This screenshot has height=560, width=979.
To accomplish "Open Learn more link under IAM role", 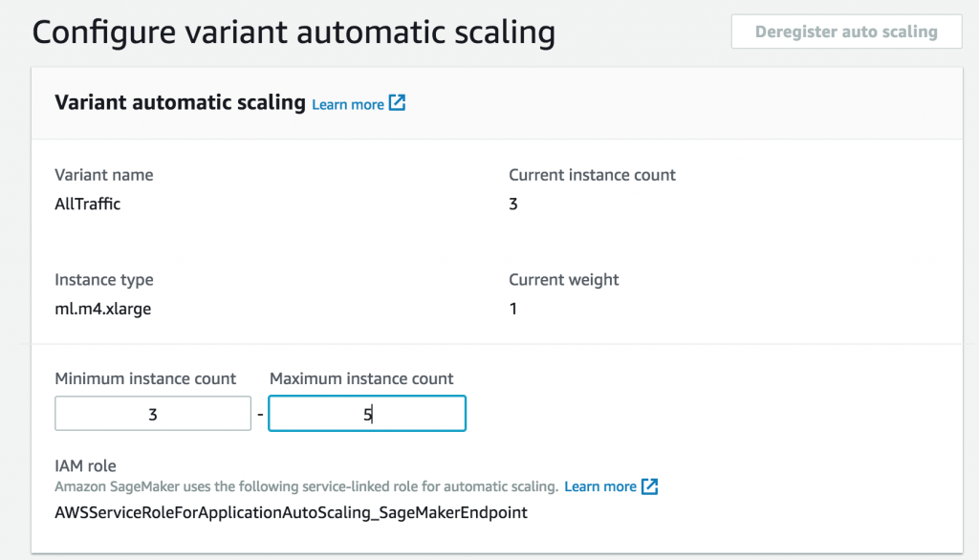I will [x=599, y=486].
